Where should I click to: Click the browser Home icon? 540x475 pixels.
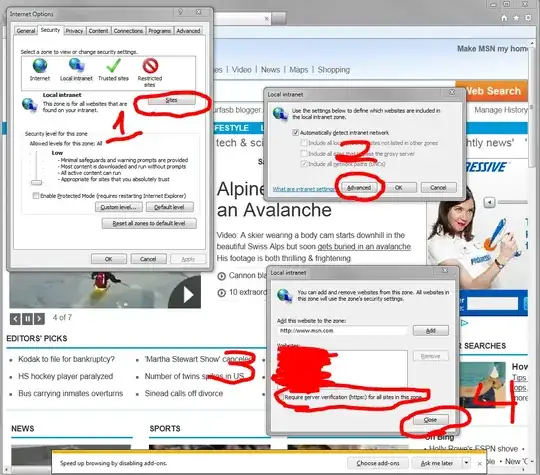(504, 18)
